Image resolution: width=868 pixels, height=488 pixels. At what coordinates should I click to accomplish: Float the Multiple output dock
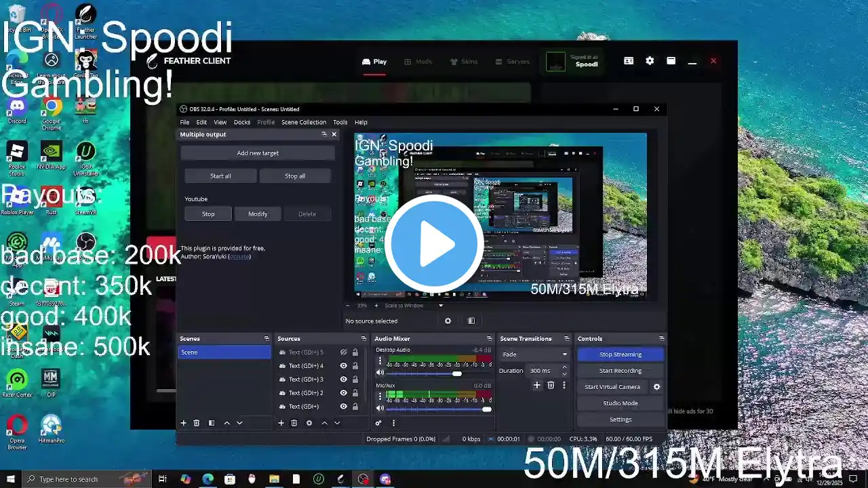[x=323, y=134]
